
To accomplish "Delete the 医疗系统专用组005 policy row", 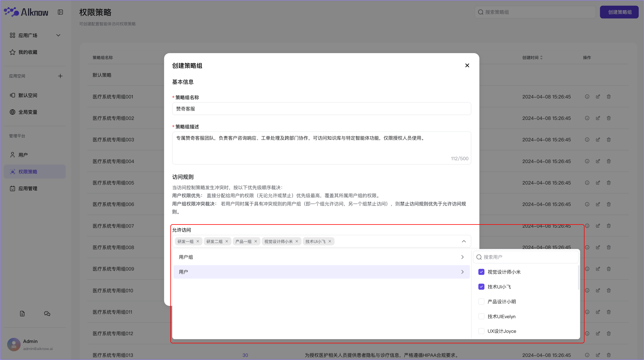I will point(609,183).
